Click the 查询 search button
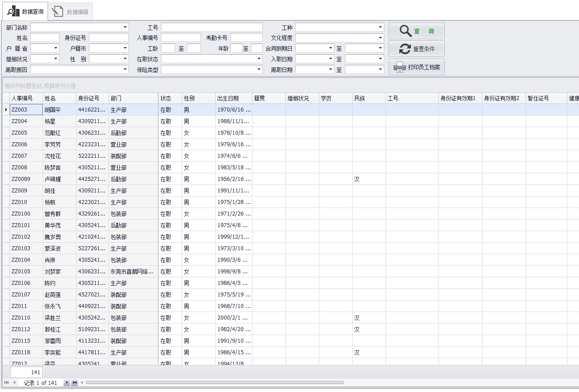Image resolution: width=579 pixels, height=392 pixels. (416, 31)
